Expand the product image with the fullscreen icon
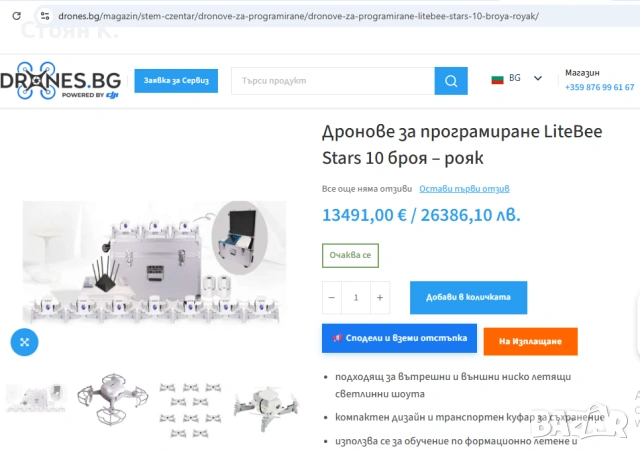This screenshot has height=451, width=640. (24, 342)
